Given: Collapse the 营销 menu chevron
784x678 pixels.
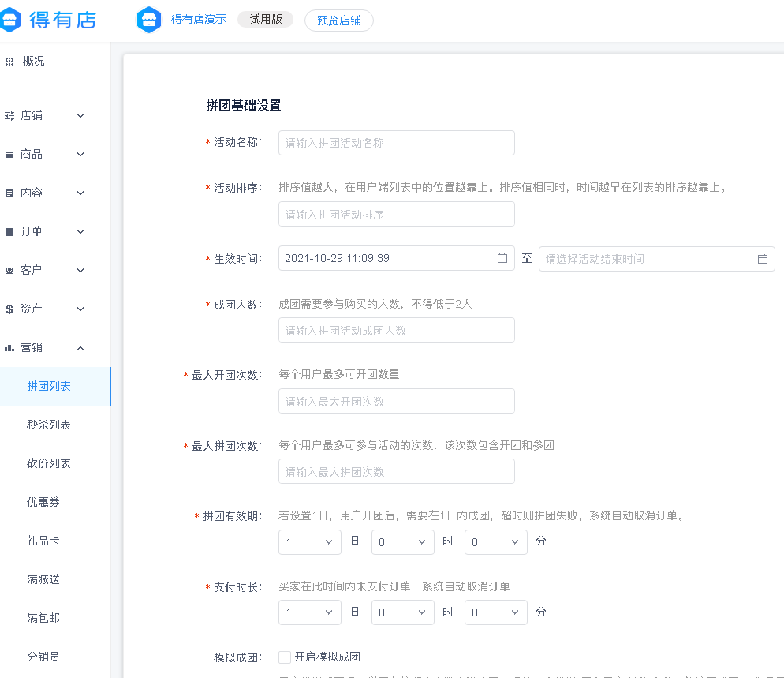Looking at the screenshot, I should [80, 348].
